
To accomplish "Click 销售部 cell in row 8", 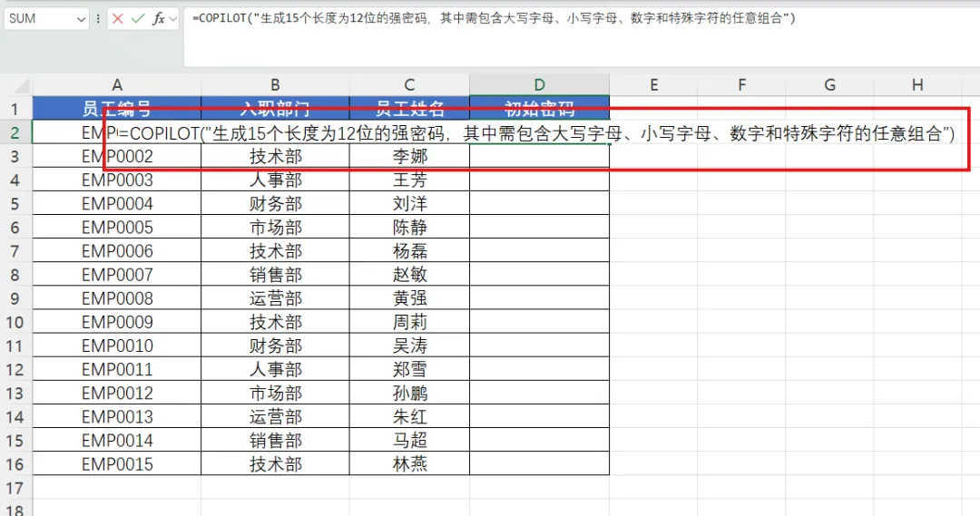I will click(275, 275).
